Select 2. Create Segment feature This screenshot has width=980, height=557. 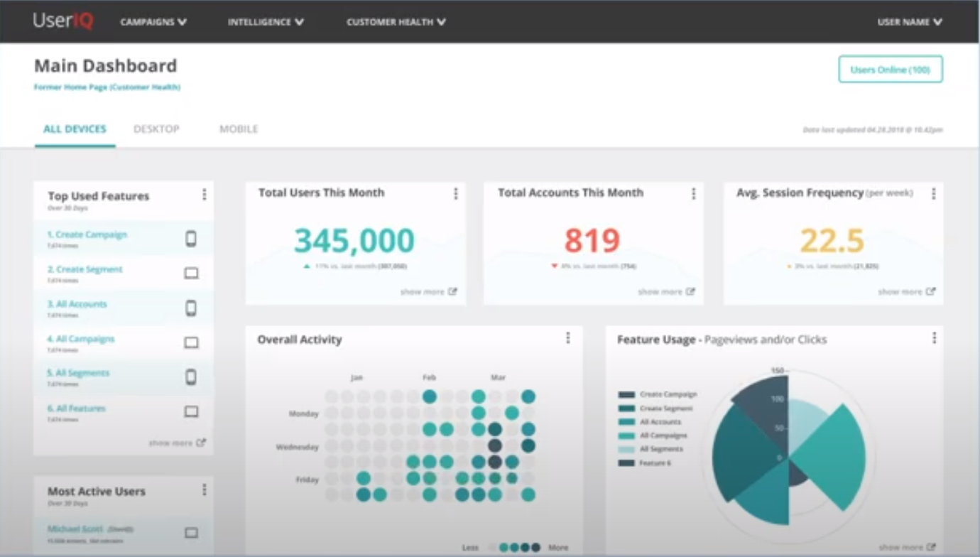click(x=85, y=269)
